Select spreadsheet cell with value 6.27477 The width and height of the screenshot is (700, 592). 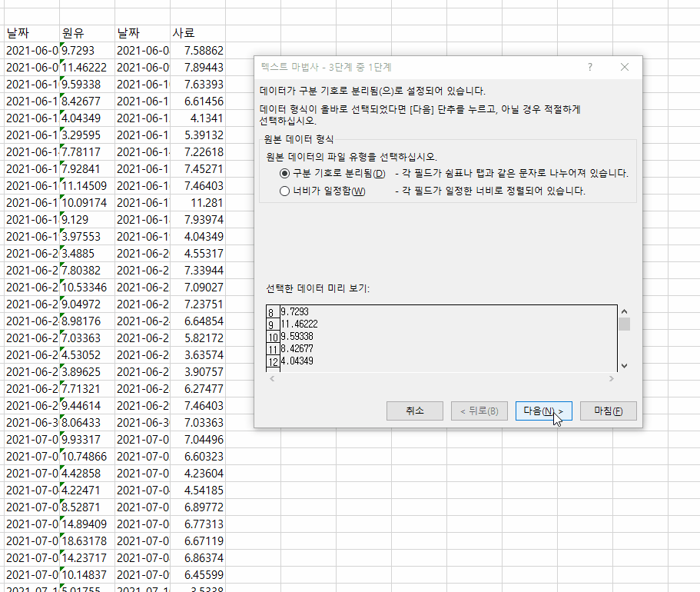tap(197, 389)
